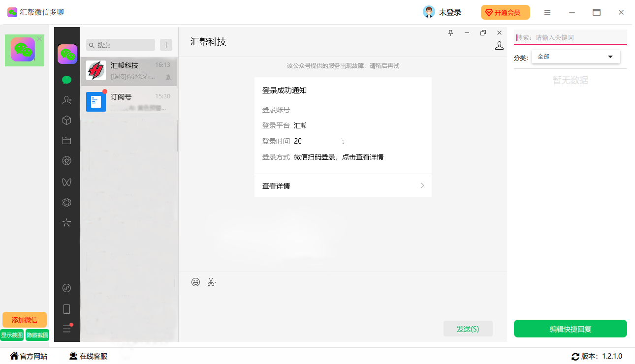Click the version refresh icon
Screen dimensions: 635x364
(x=575, y=357)
